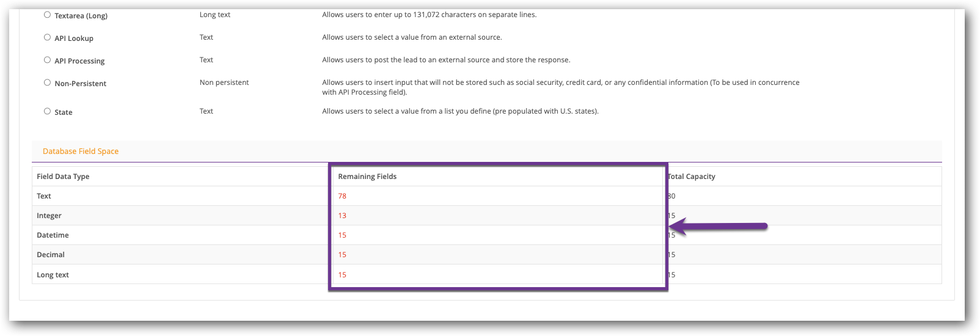The height and width of the screenshot is (336, 980).
Task: Click the Field Data Type column header
Action: [x=63, y=177]
